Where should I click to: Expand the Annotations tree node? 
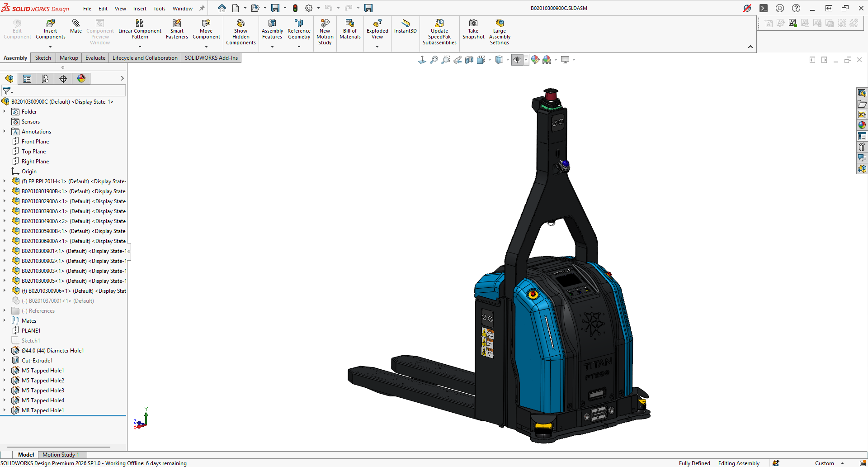coord(5,131)
